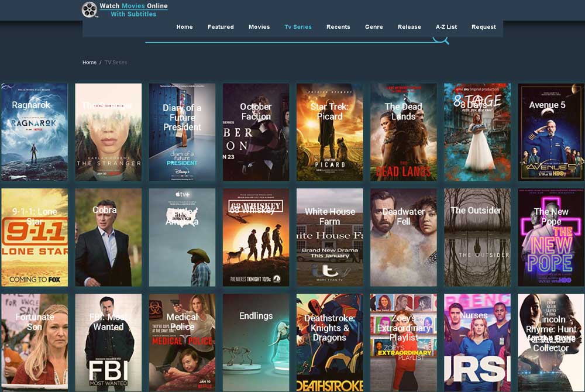Screen dimensions: 585x392
Task: Open the Genre menu
Action: coord(374,27)
